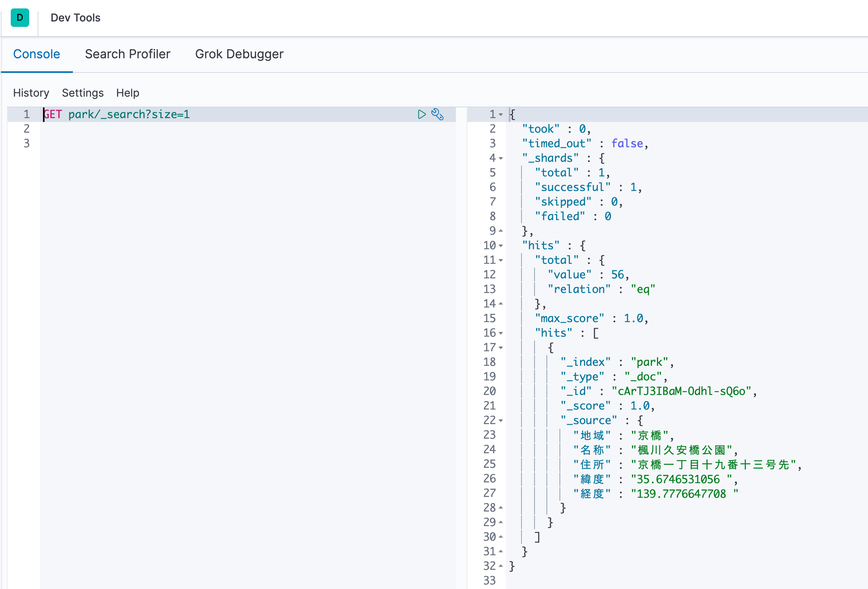Fold the _source object at line 22
This screenshot has width=868, height=589.
click(x=501, y=420)
